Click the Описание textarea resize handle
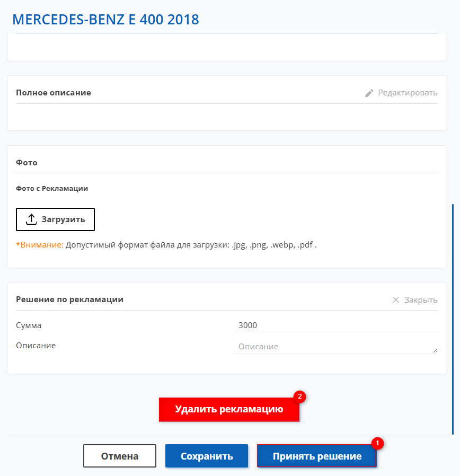 [x=435, y=350]
